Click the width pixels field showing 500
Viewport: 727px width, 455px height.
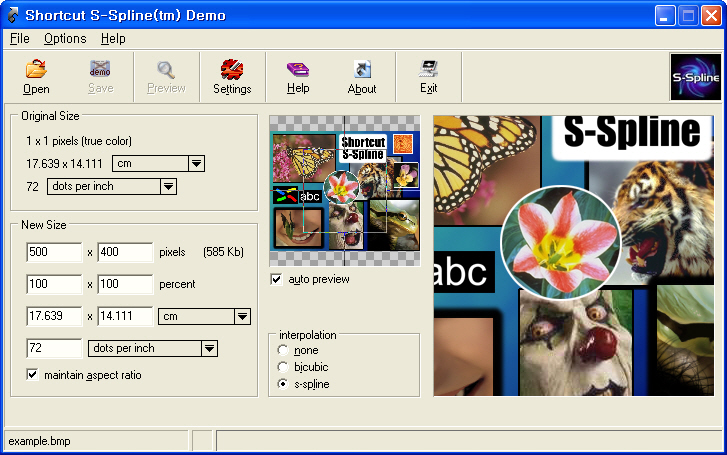[x=54, y=252]
